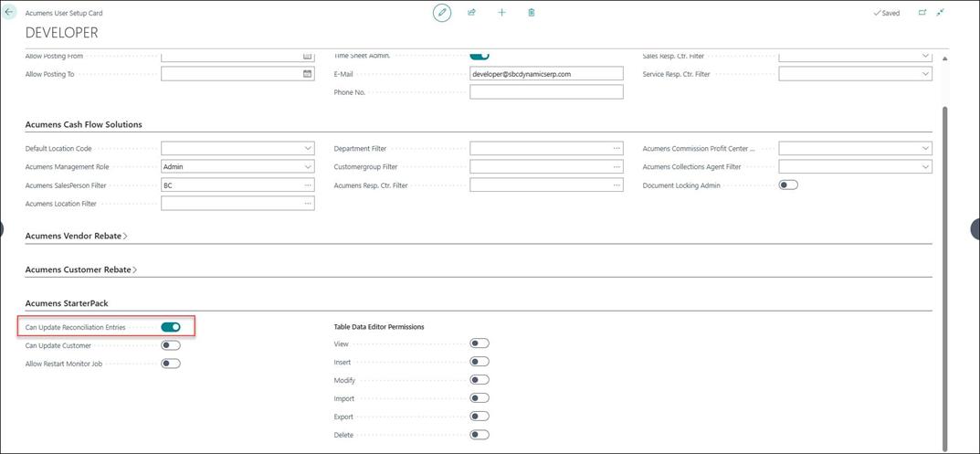Enable Export table data permission

click(479, 417)
